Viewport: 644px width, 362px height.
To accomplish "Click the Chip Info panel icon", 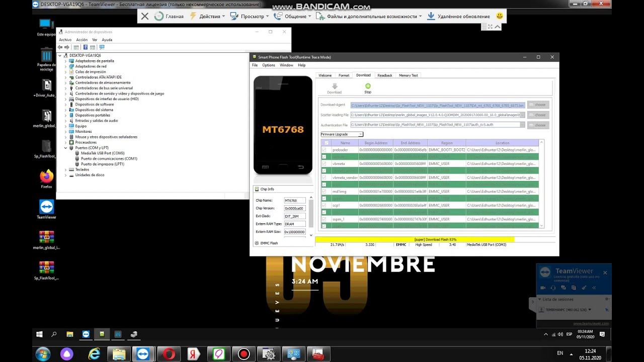I will [257, 189].
